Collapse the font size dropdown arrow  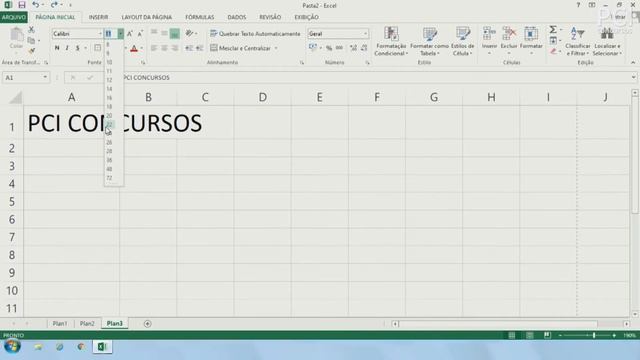pyautogui.click(x=120, y=33)
